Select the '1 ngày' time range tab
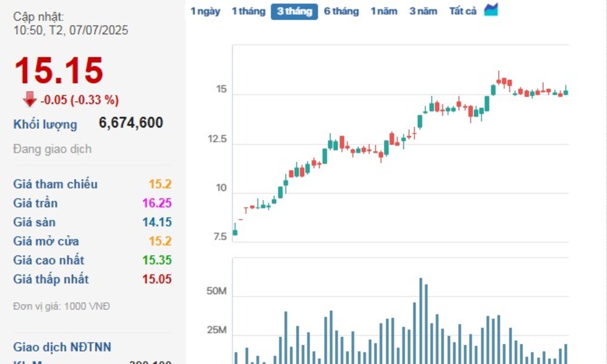Screen dimensions: 607x364 (205, 11)
